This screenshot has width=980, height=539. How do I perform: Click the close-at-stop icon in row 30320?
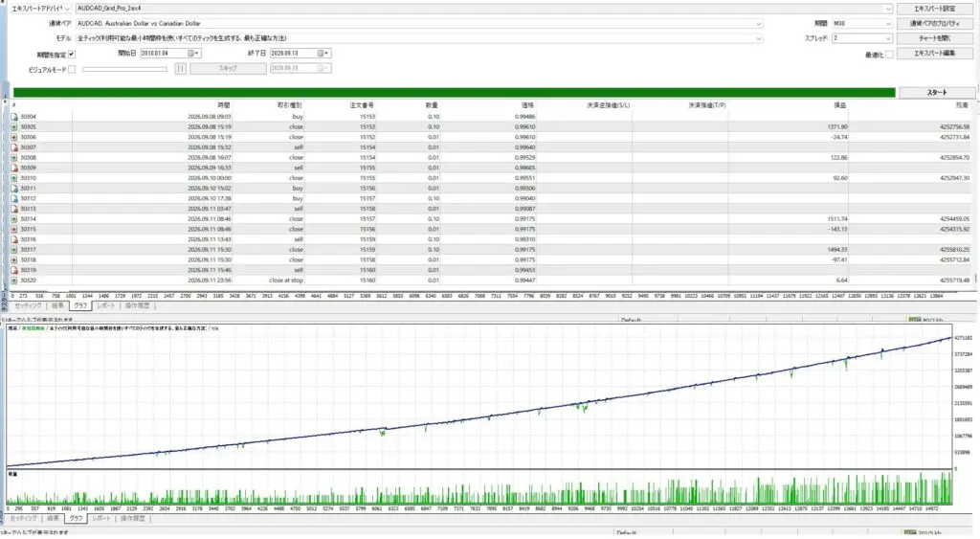click(x=13, y=281)
